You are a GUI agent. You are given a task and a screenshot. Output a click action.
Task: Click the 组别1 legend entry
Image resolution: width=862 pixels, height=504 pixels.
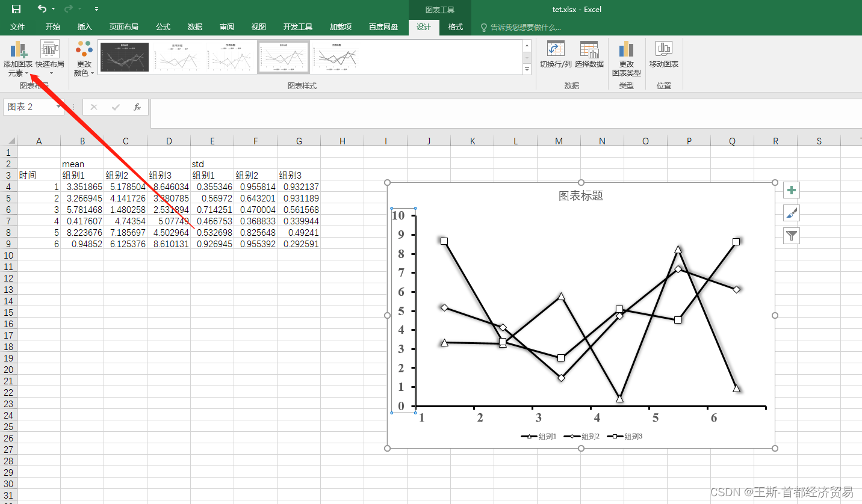(x=539, y=437)
